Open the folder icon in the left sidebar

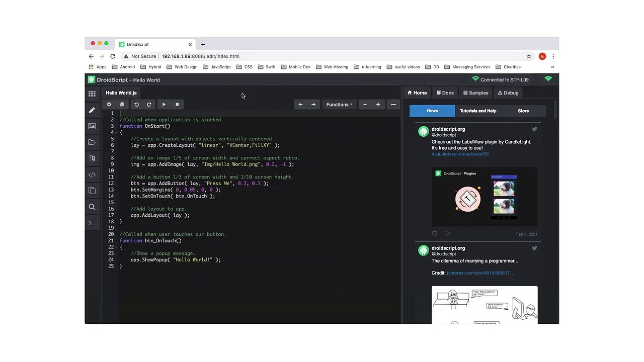(92, 142)
